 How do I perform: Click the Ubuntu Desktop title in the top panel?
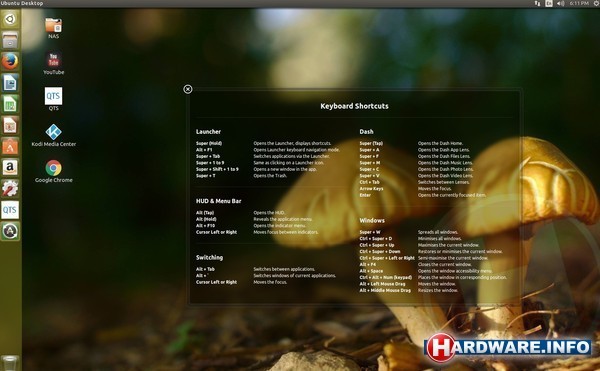22,3
